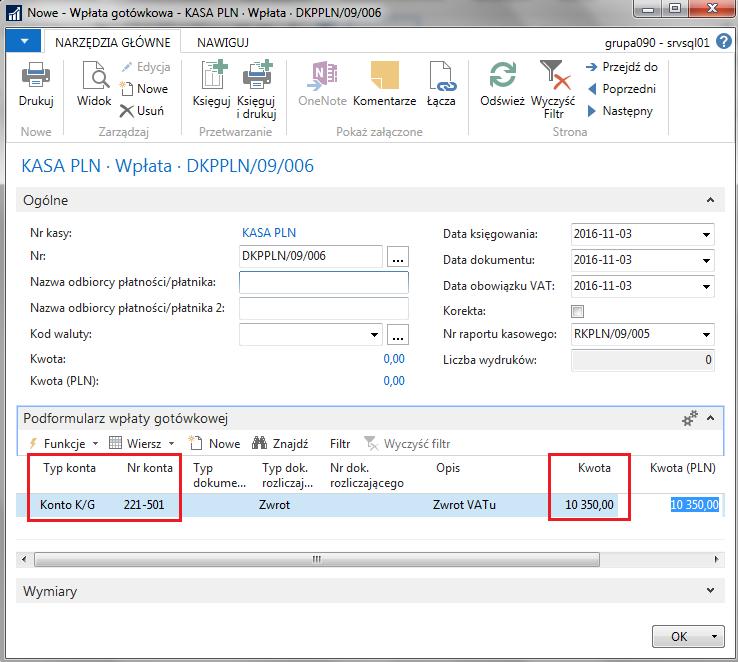Open Data dokumentu date dropdown
The height and width of the screenshot is (662, 738).
[x=706, y=260]
